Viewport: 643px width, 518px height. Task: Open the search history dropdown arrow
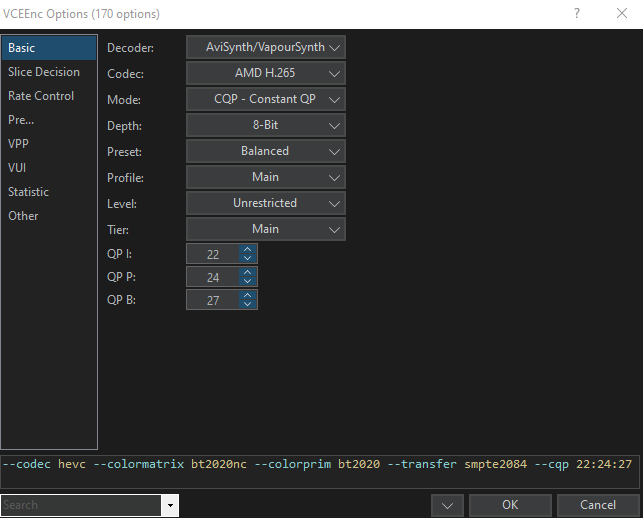click(x=170, y=505)
